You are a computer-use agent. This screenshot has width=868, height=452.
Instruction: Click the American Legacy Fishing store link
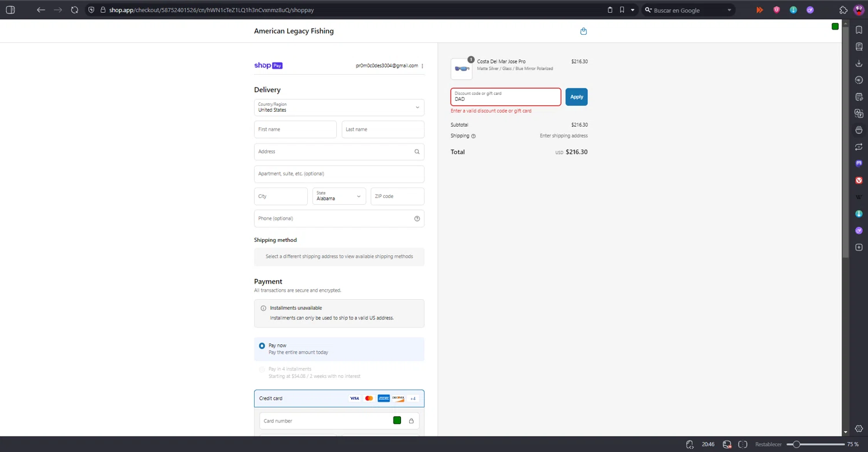tap(293, 31)
